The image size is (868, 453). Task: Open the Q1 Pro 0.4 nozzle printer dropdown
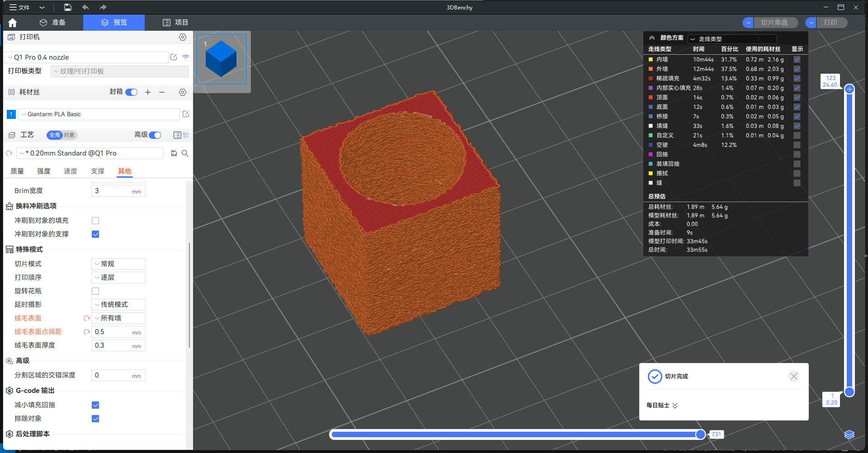(x=87, y=57)
